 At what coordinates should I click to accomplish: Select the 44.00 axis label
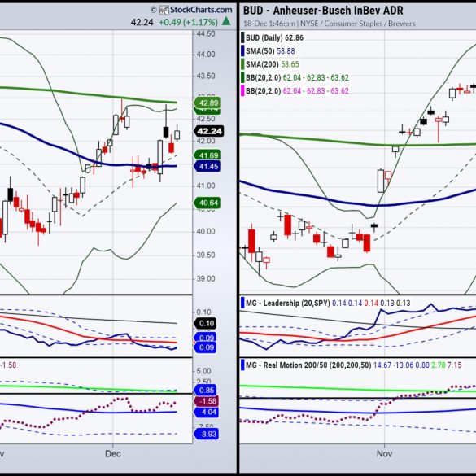tap(206, 55)
